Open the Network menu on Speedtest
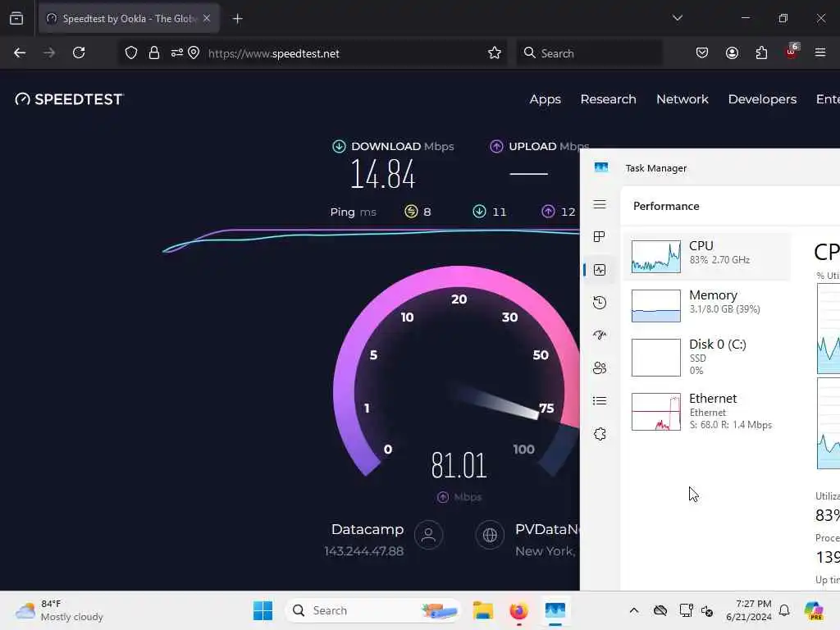This screenshot has height=630, width=840. (x=682, y=99)
